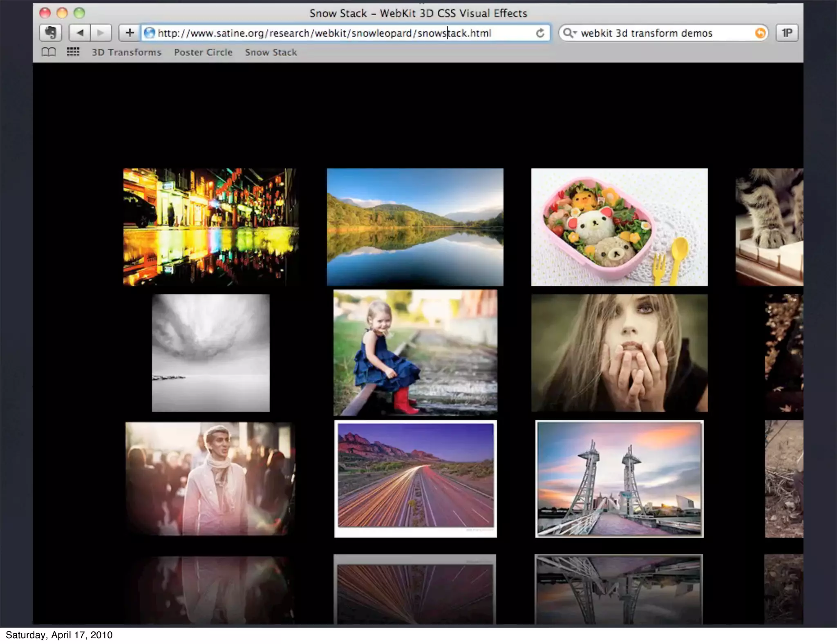
Task: Show Top Sites grid icon
Action: click(73, 52)
